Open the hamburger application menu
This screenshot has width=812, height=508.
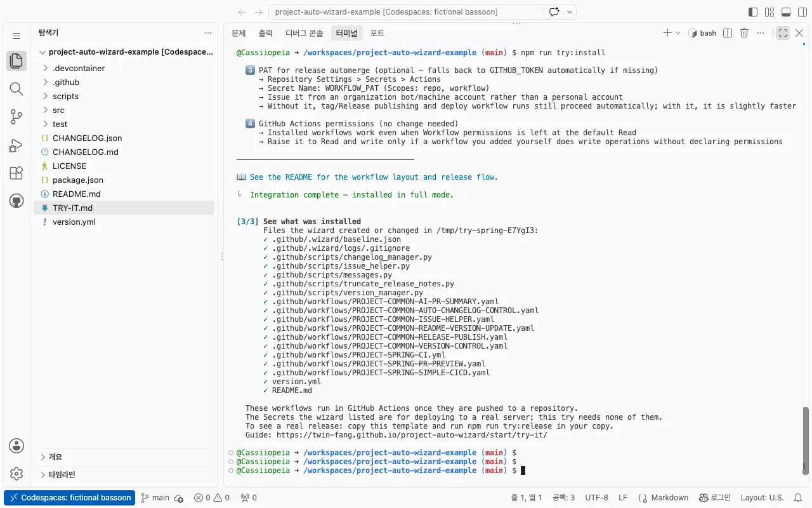16,36
